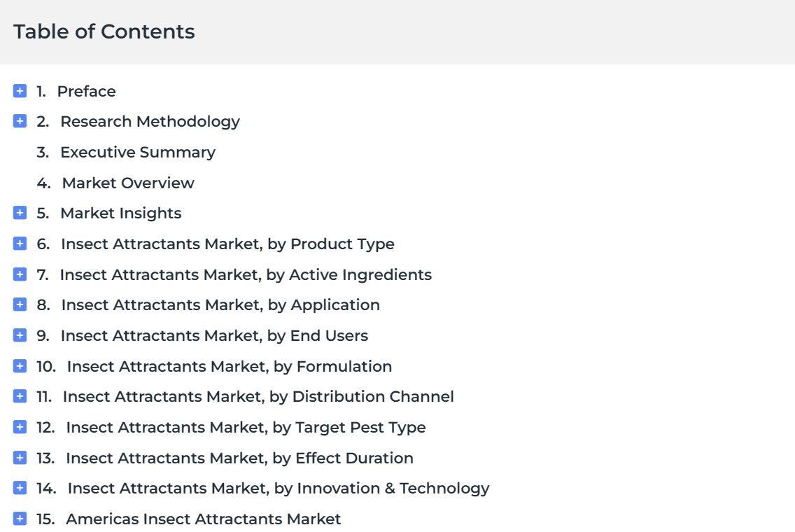
Task: Expand the by Formulation plus icon
Action: 20,365
